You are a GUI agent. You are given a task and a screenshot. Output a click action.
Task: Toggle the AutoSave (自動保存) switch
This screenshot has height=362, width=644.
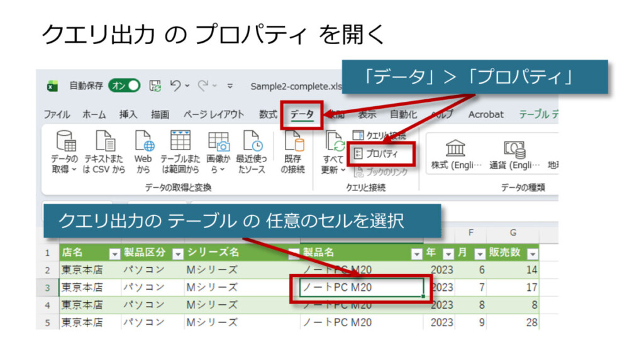click(124, 86)
